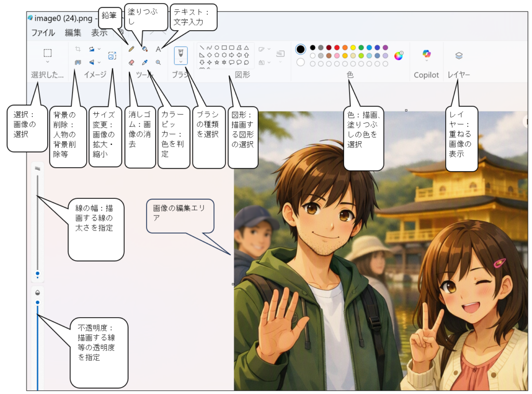This screenshot has height=394, width=532.
Task: Click the opacity icon above the slider
Action: (37, 292)
